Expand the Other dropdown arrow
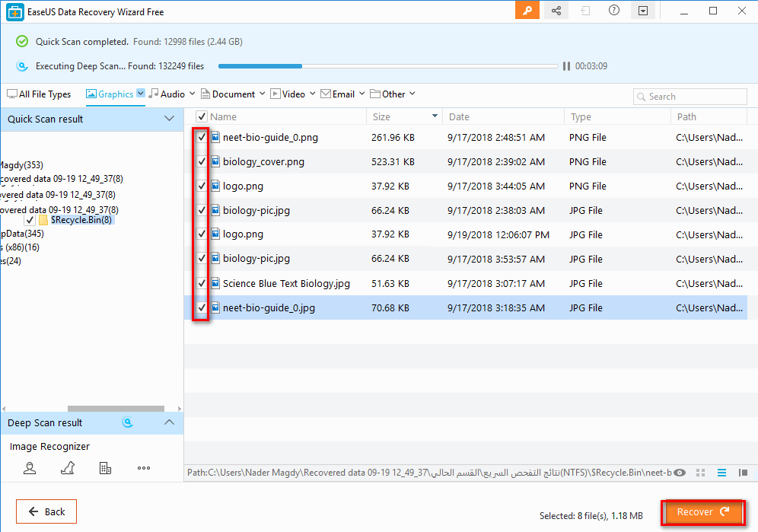The image size is (758, 532). (x=412, y=94)
